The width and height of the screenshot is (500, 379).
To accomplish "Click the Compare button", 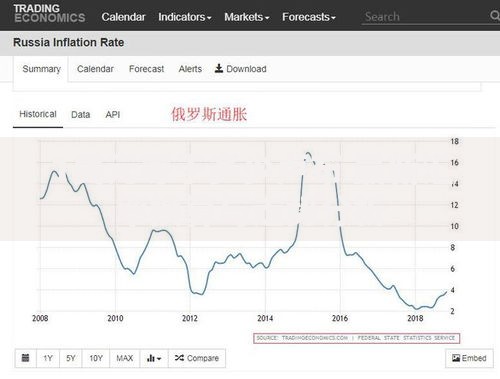I will (x=197, y=358).
